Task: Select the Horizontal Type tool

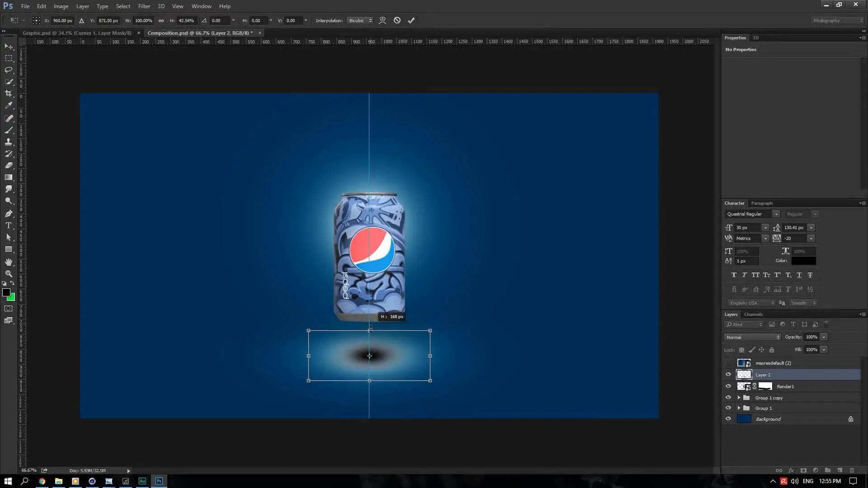Action: [9, 225]
